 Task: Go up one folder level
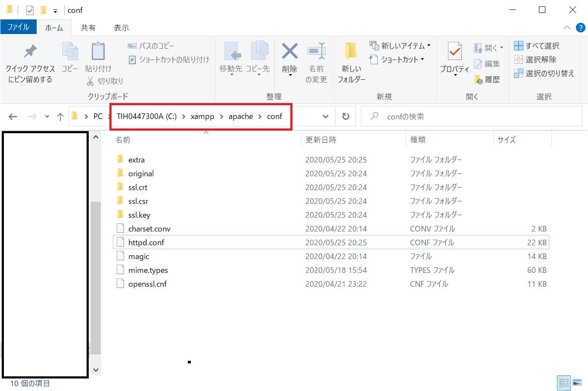60,116
